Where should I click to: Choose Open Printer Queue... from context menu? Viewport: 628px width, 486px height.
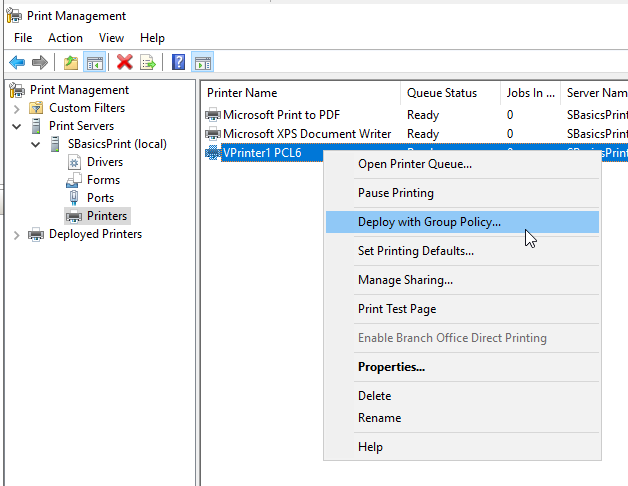(462, 164)
